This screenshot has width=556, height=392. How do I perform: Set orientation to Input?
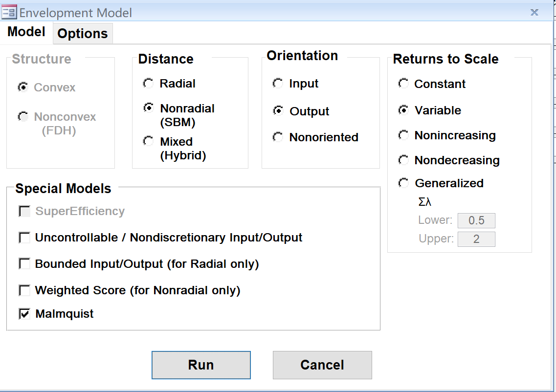278,84
